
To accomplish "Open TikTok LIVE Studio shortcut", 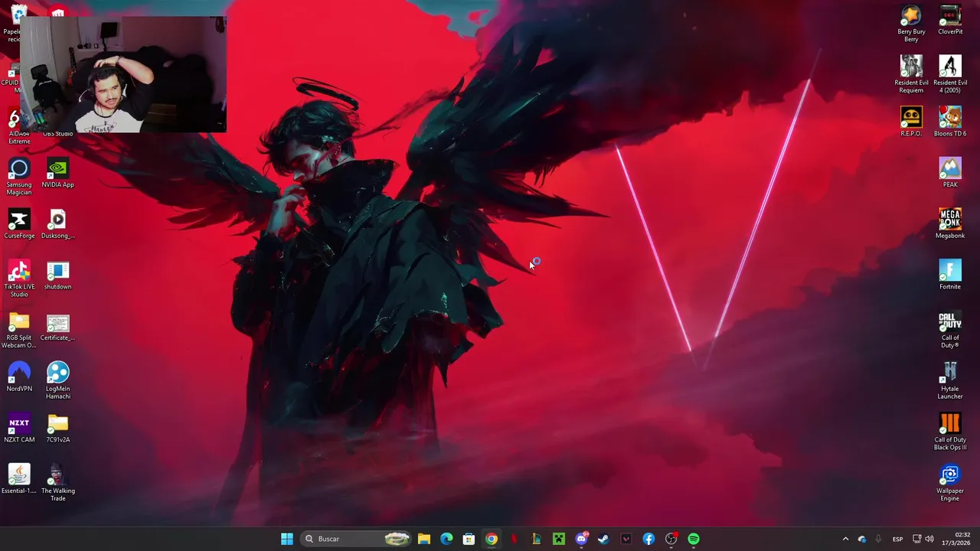I will click(19, 279).
